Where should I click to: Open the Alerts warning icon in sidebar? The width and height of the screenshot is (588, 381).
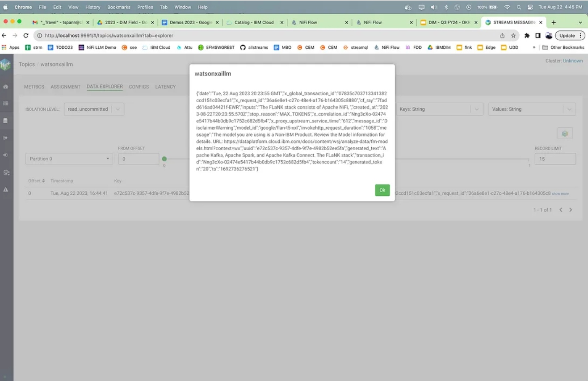pos(6,189)
